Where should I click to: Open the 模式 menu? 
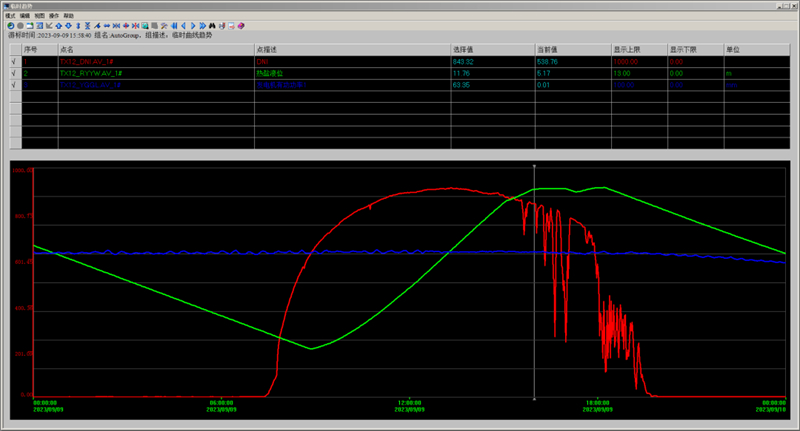tap(11, 16)
